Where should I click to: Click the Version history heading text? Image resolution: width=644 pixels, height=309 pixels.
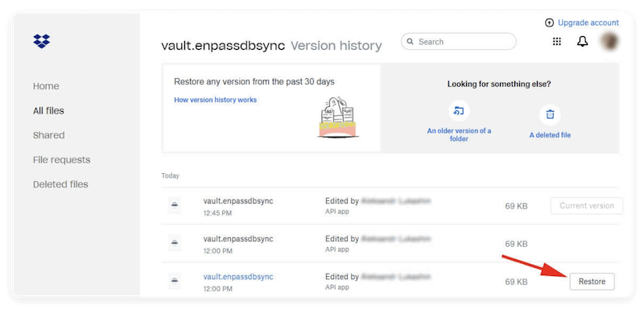[336, 46]
